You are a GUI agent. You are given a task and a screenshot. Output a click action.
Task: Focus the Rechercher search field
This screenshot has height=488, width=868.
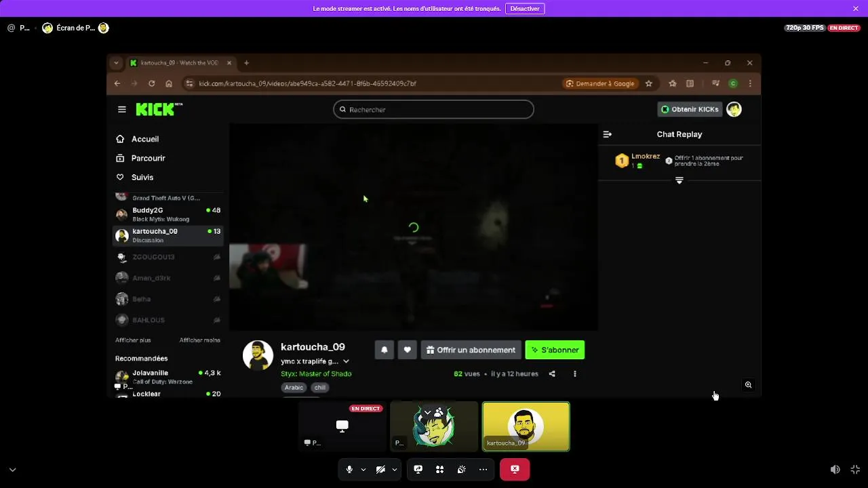[x=433, y=109]
